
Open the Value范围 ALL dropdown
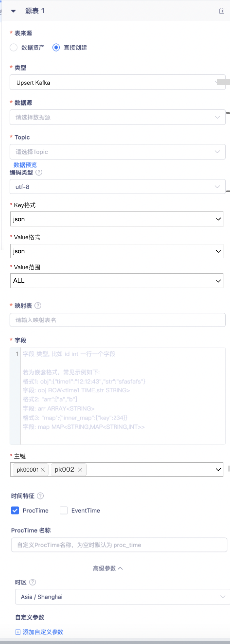tap(116, 280)
